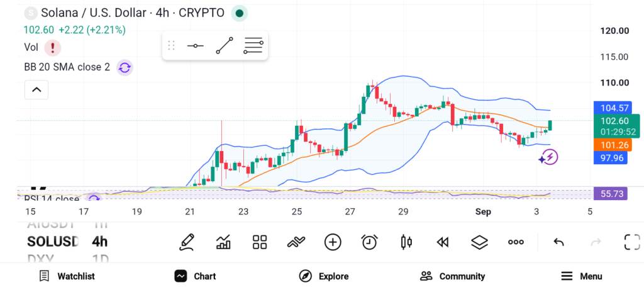This screenshot has height=290, width=644.
Task: Open more options three-dots menu
Action: [516, 242]
